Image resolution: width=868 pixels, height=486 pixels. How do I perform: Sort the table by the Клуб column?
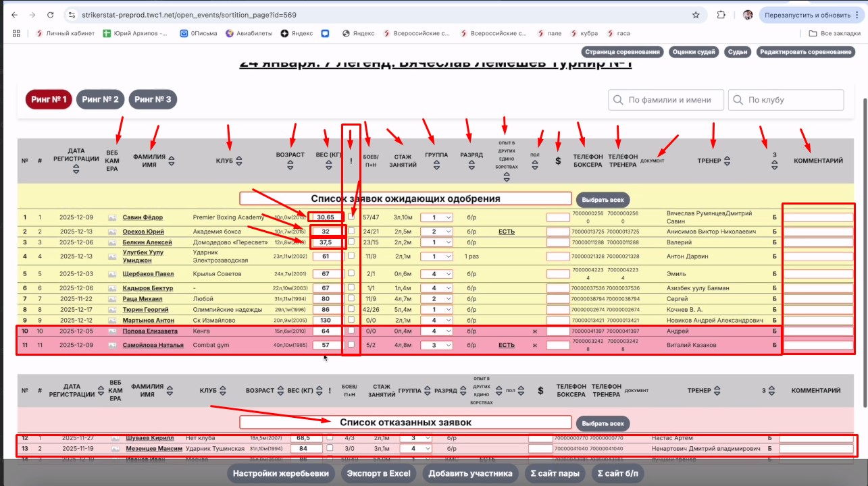(x=239, y=161)
